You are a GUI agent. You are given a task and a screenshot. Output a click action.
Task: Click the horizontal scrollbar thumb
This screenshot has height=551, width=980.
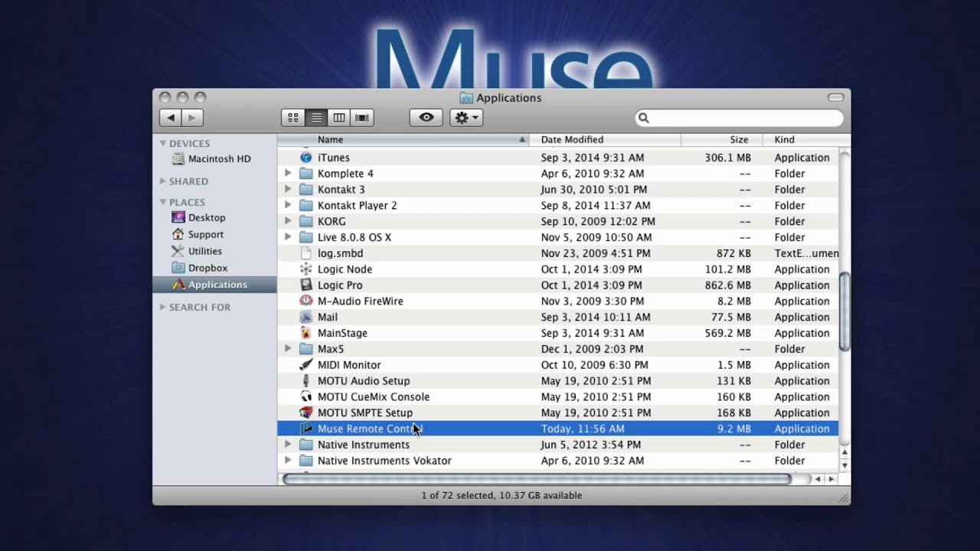click(x=537, y=479)
